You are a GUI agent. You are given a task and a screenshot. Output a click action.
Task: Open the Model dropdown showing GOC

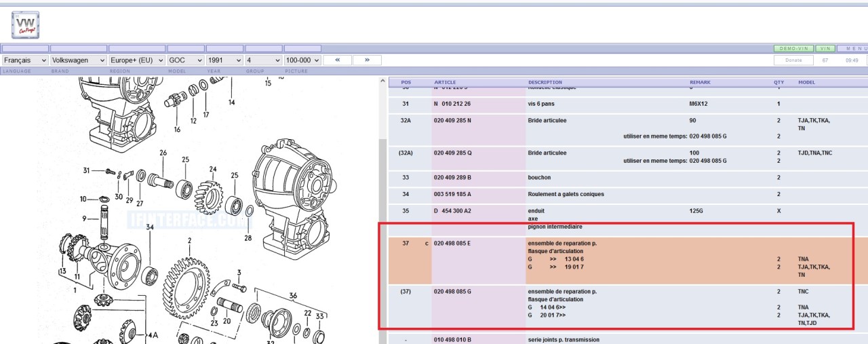pos(186,60)
